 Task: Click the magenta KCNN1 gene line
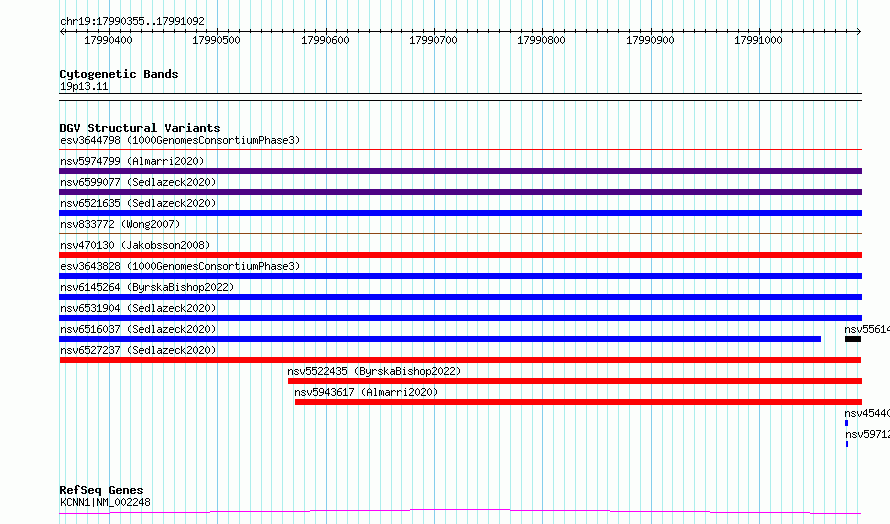click(x=460, y=512)
